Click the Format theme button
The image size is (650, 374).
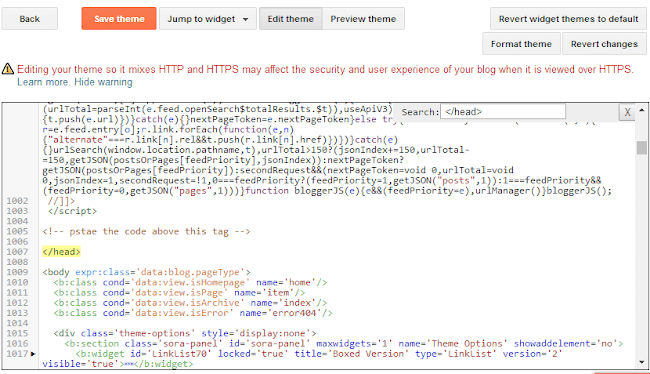point(521,44)
